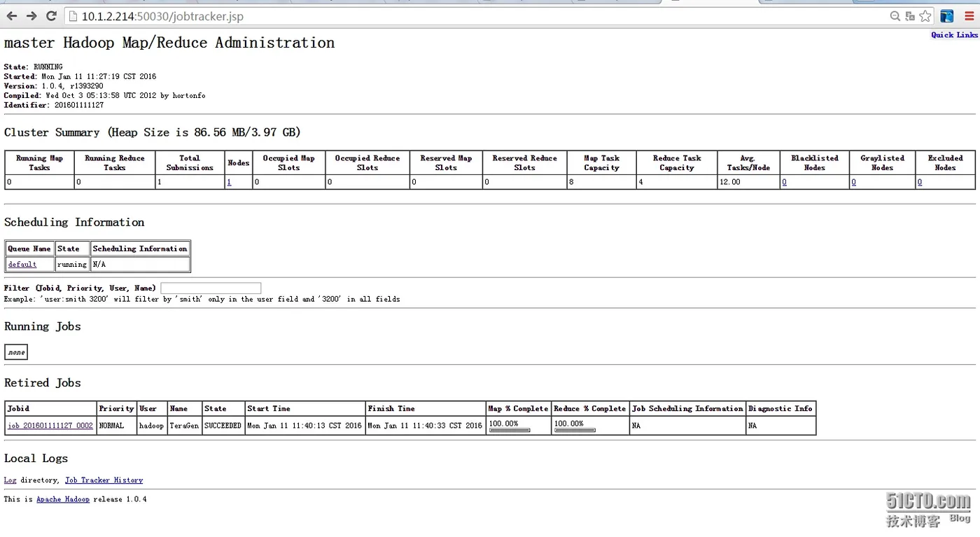Click the "Scheduling Information" section heading
The height and width of the screenshot is (537, 980).
[x=74, y=222]
